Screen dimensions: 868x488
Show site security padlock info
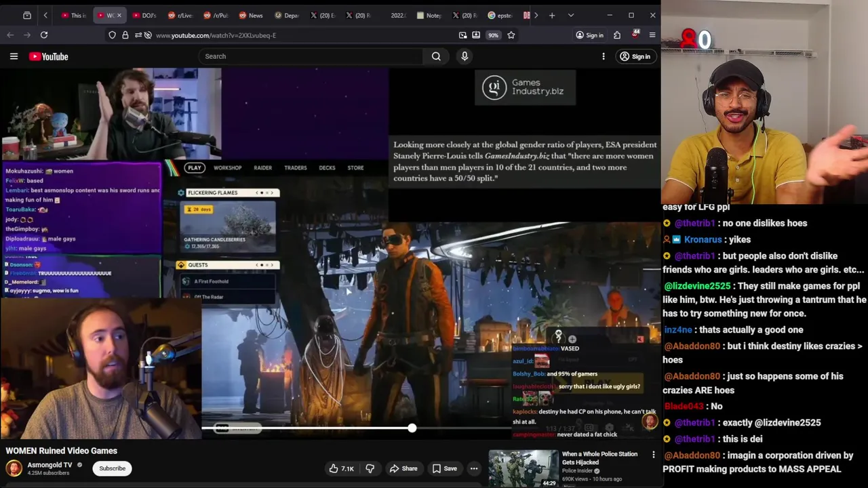click(125, 35)
